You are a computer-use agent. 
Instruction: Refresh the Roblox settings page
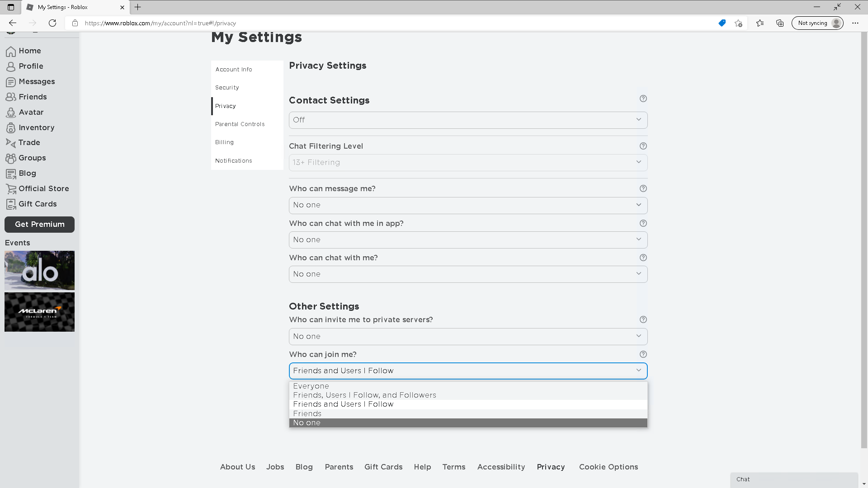52,23
